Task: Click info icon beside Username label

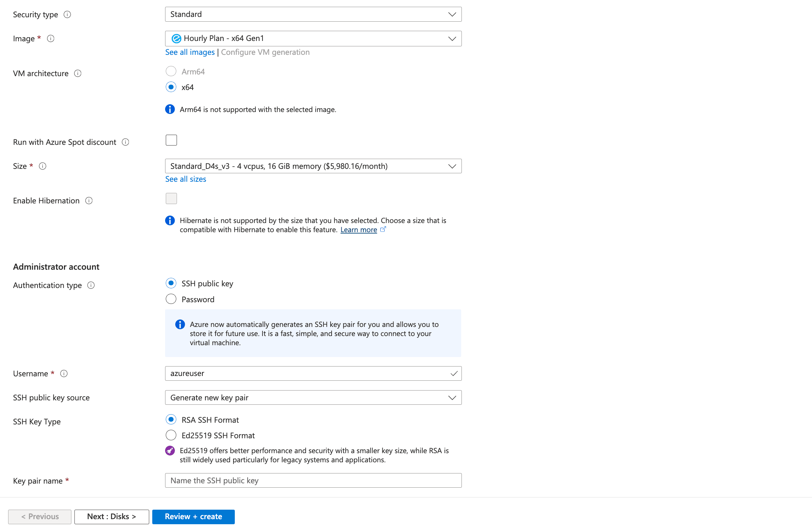Action: [x=64, y=374]
